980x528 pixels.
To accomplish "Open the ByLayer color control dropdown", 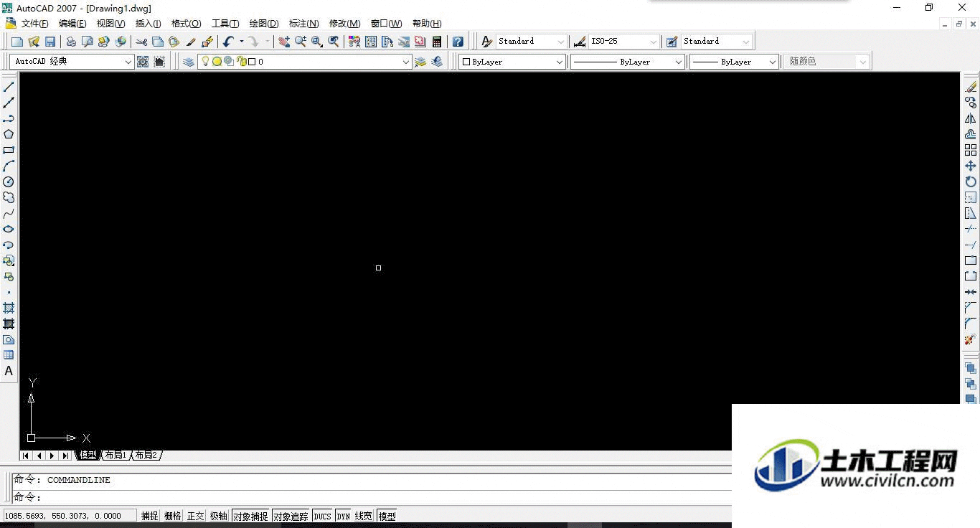I will 512,62.
